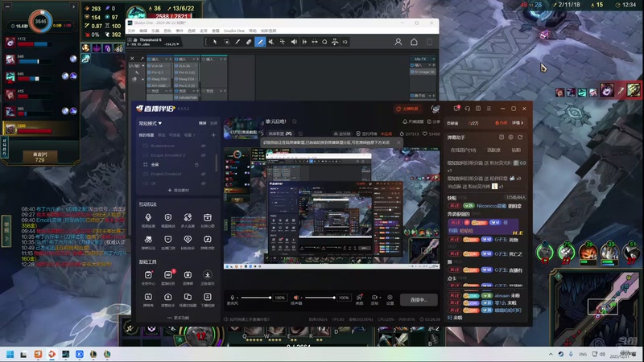This screenshot has width=644, height=362.
Task: Switch to the 在线用户(10) tab
Action: [x=464, y=150]
